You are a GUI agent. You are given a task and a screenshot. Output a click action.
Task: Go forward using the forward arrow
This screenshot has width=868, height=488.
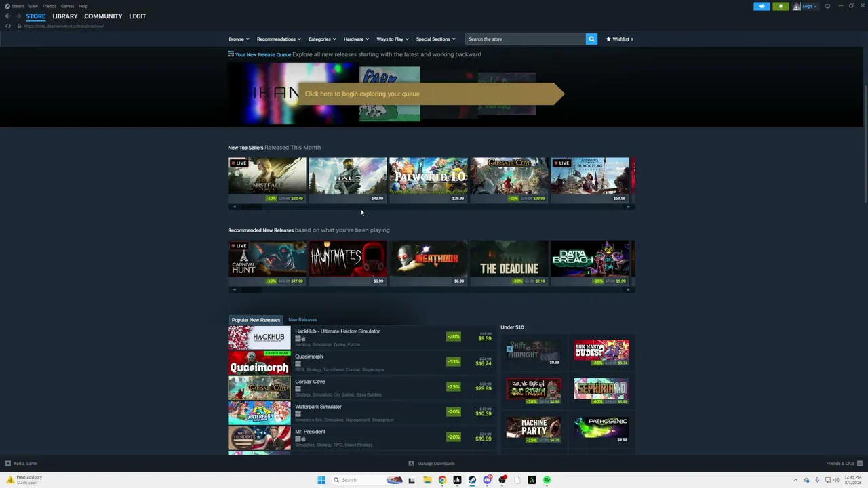(x=18, y=16)
